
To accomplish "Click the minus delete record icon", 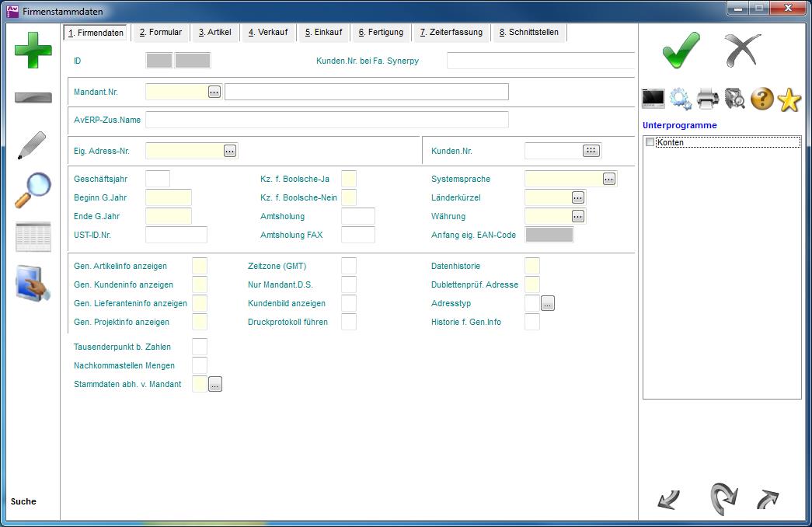I will point(33,98).
